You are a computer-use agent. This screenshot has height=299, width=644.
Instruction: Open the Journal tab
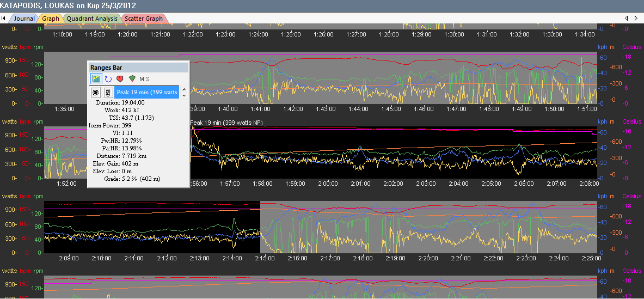pos(23,19)
